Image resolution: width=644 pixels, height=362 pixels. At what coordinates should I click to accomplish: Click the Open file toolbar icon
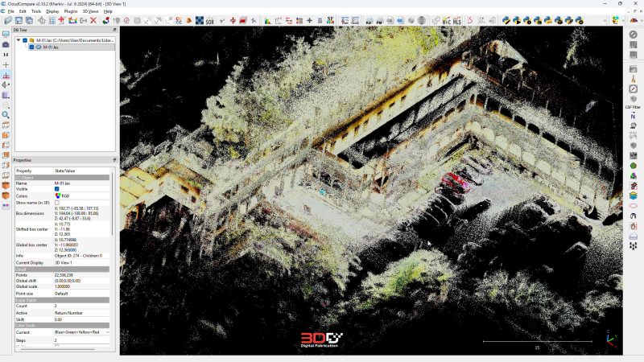point(6,20)
